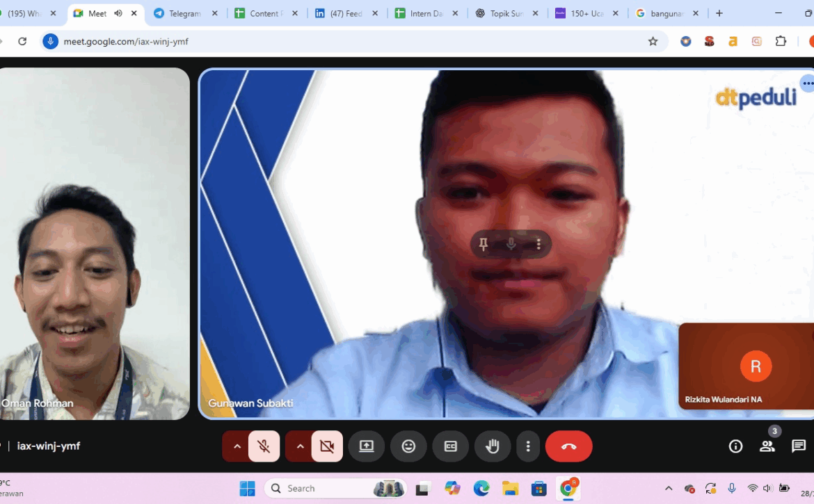Toggle closed captions on
This screenshot has height=504, width=814.
450,446
